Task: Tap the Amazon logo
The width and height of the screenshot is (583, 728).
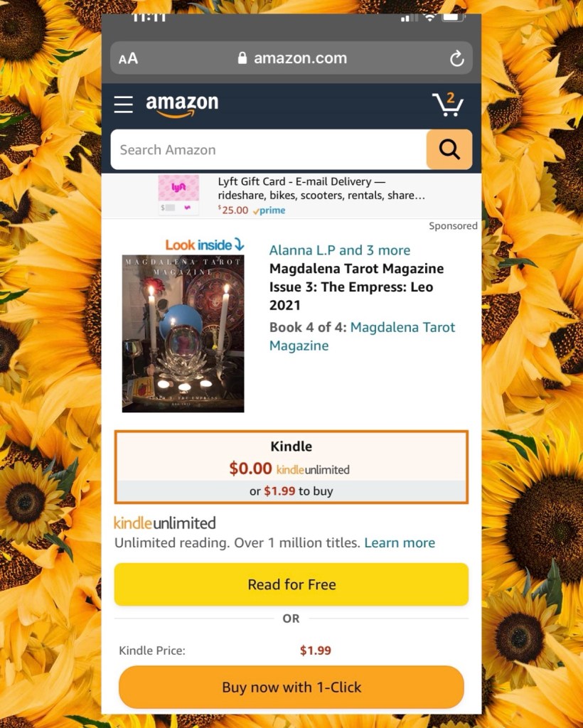Action: tap(182, 105)
